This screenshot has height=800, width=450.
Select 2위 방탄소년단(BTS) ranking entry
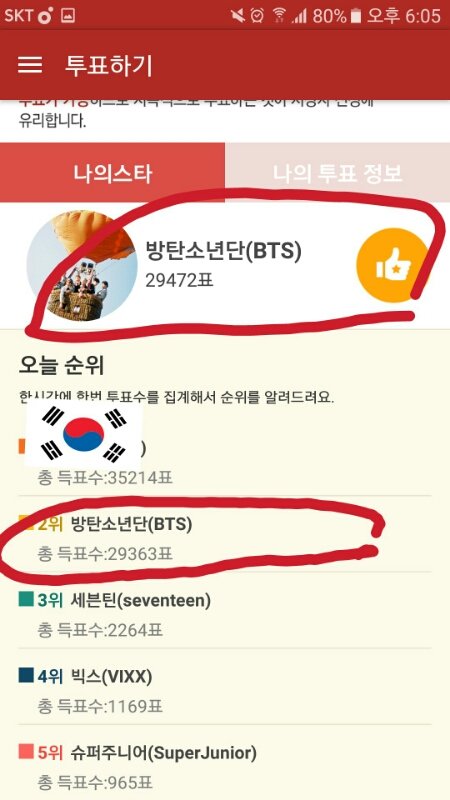click(x=224, y=539)
